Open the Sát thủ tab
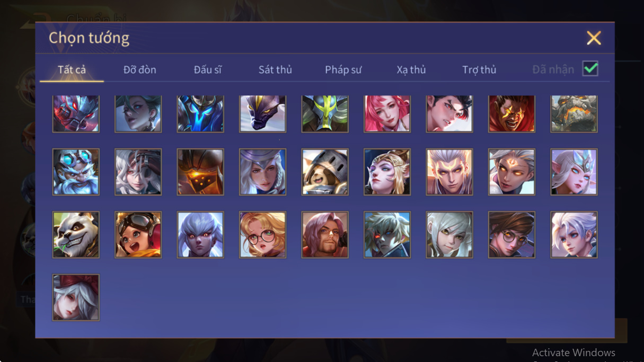The width and height of the screenshot is (644, 362). [x=275, y=70]
